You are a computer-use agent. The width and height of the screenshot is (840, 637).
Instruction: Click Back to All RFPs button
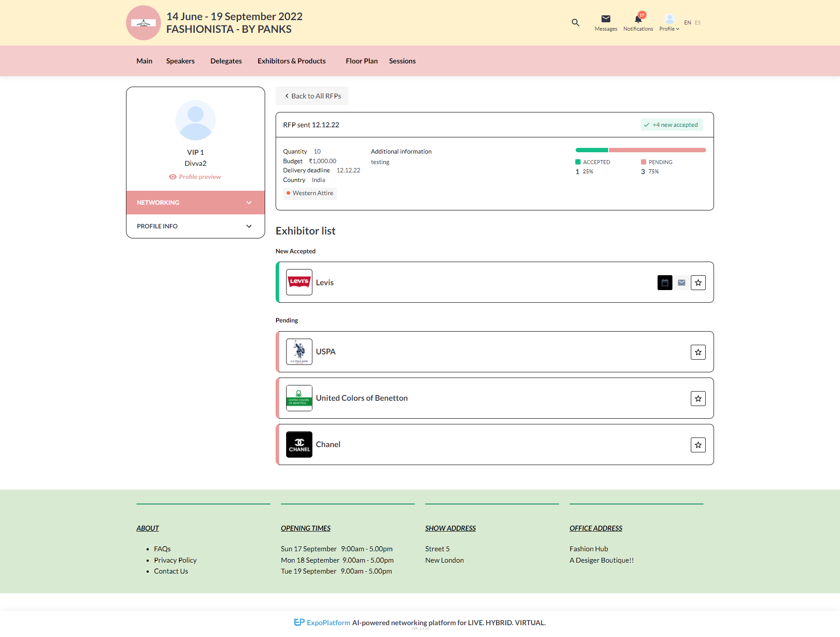click(312, 96)
